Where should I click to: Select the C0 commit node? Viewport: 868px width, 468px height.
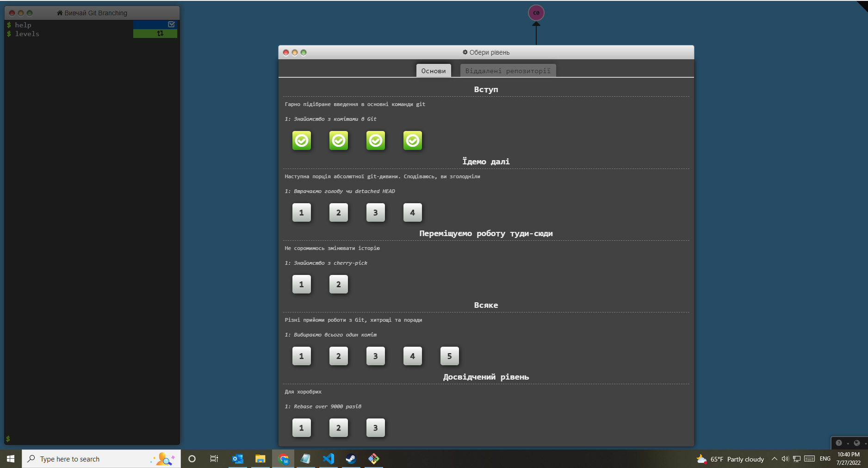pos(536,12)
